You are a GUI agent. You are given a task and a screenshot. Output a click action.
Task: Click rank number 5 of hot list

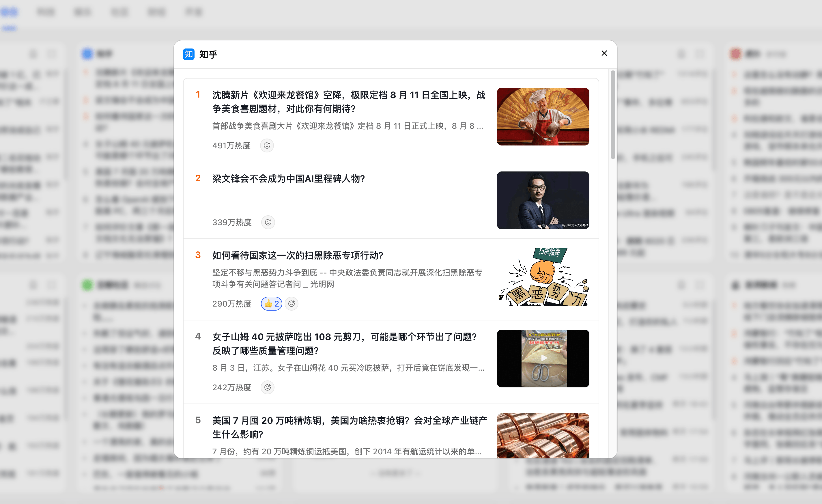click(x=198, y=420)
